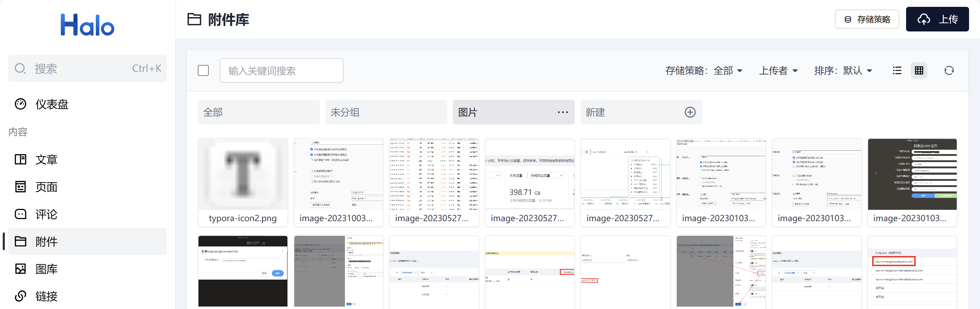Open the 存储策略 storage policy button
The width and height of the screenshot is (980, 309).
tap(867, 19)
